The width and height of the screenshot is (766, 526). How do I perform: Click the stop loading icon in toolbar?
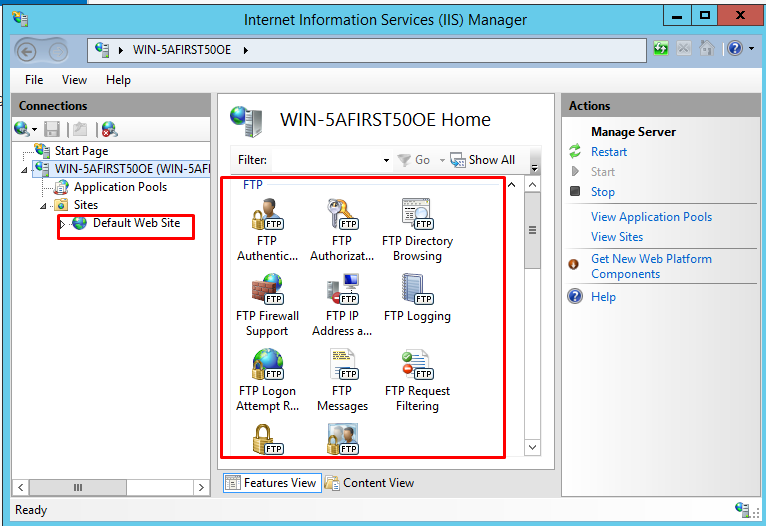click(x=684, y=48)
